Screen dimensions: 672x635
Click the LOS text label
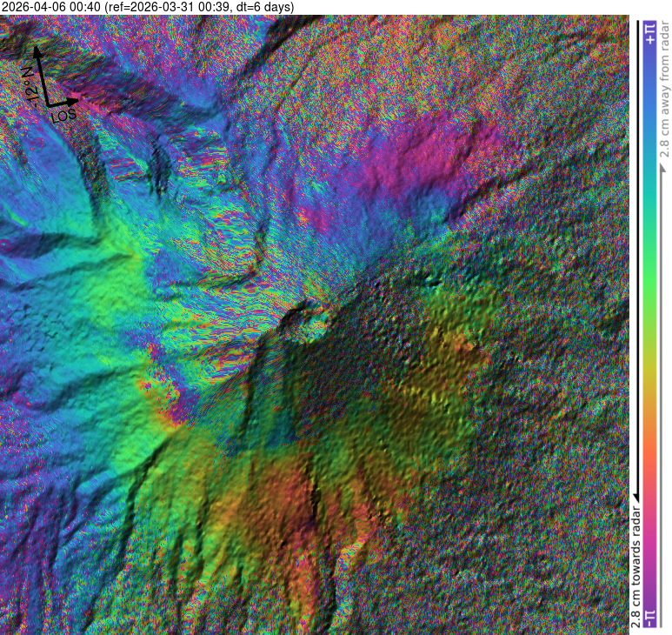[64, 114]
